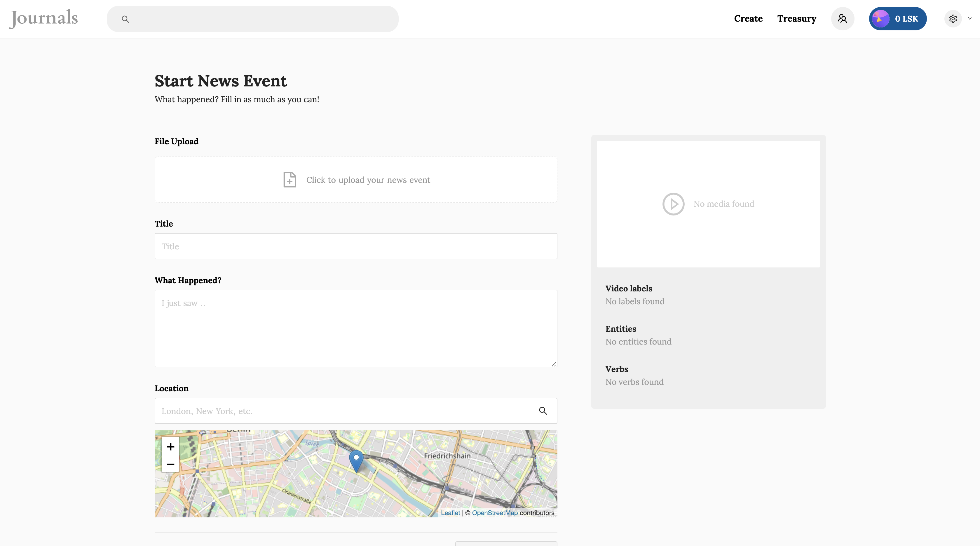The image size is (980, 546).
Task: Click the file upload document icon
Action: pos(290,180)
